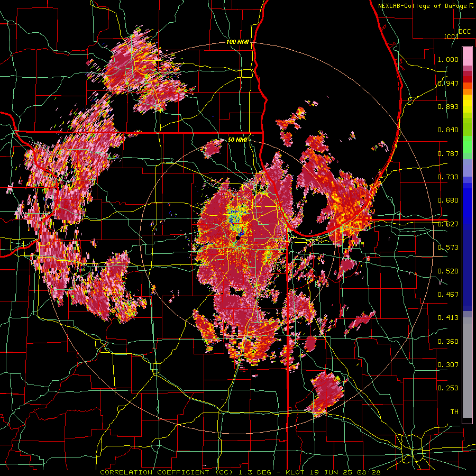Image resolution: width=476 pixels, height=476 pixels.
Task: Select the 0.360 scale value
Action: click(448, 342)
